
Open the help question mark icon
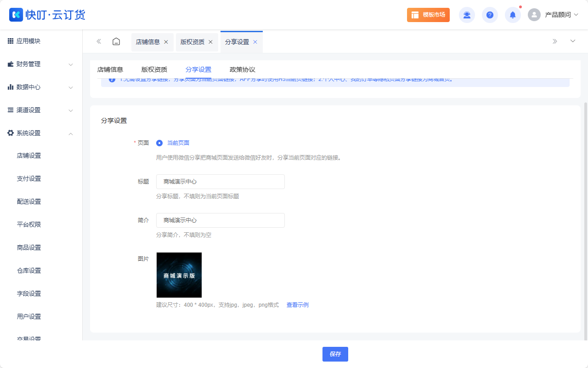(x=490, y=15)
